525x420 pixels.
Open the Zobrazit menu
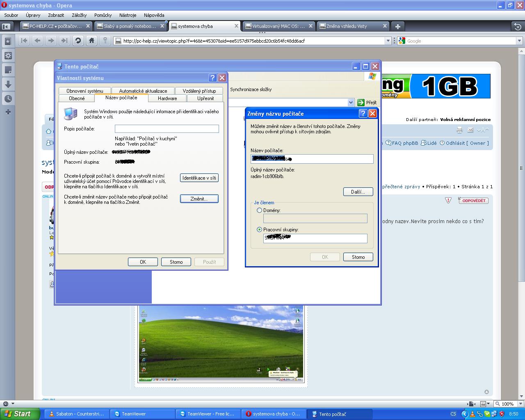(56, 15)
